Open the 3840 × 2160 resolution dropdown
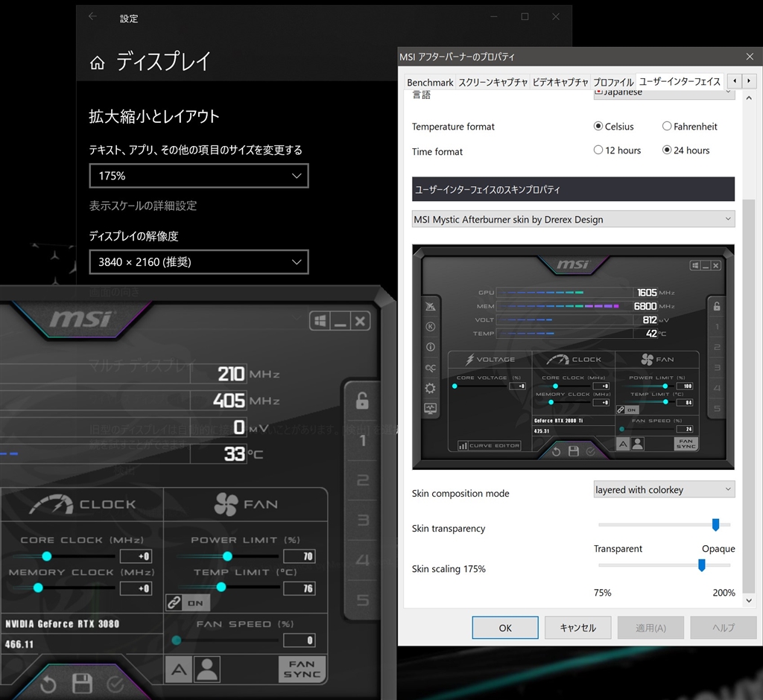This screenshot has height=700, width=763. coord(199,261)
